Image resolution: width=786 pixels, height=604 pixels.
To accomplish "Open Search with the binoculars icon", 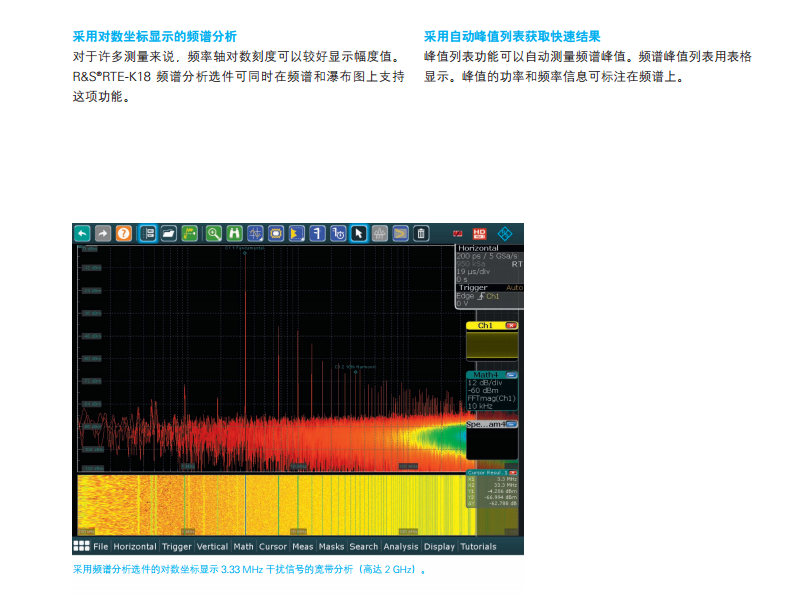I will pyautogui.click(x=235, y=234).
